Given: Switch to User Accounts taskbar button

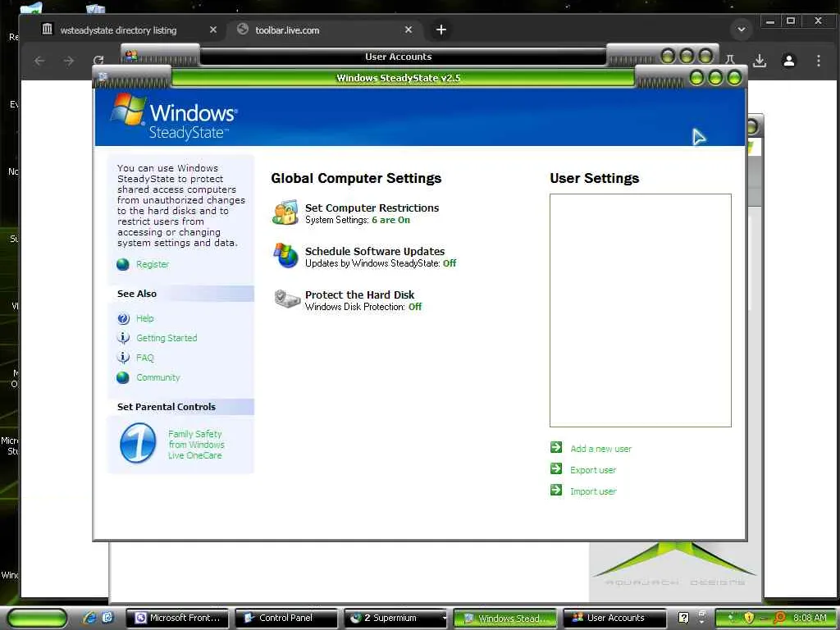Looking at the screenshot, I should click(x=614, y=619).
